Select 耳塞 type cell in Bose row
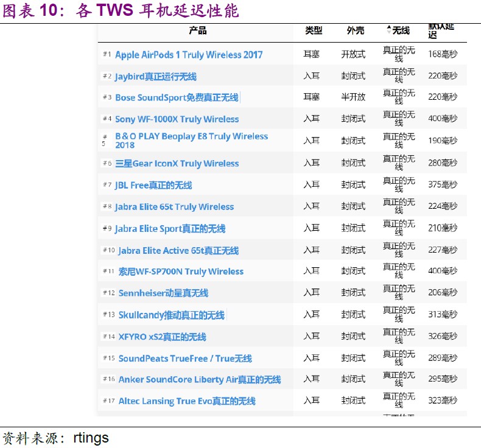Screen dimensions: 481x448 [312, 97]
